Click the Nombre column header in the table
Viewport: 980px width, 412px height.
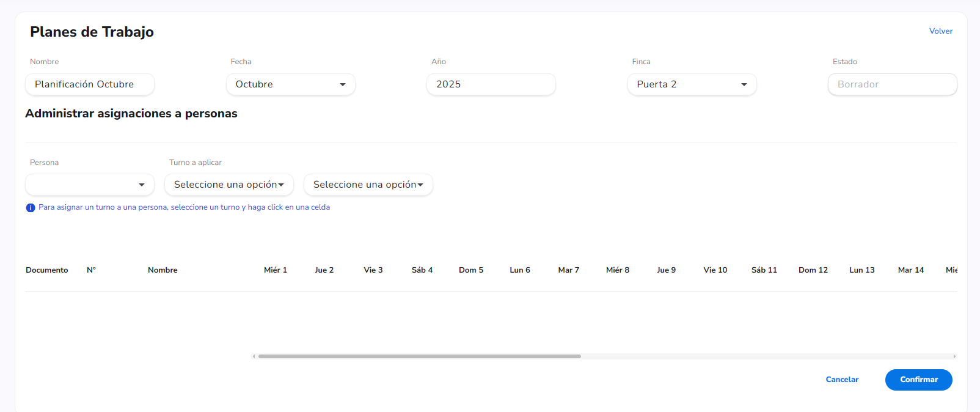[163, 270]
